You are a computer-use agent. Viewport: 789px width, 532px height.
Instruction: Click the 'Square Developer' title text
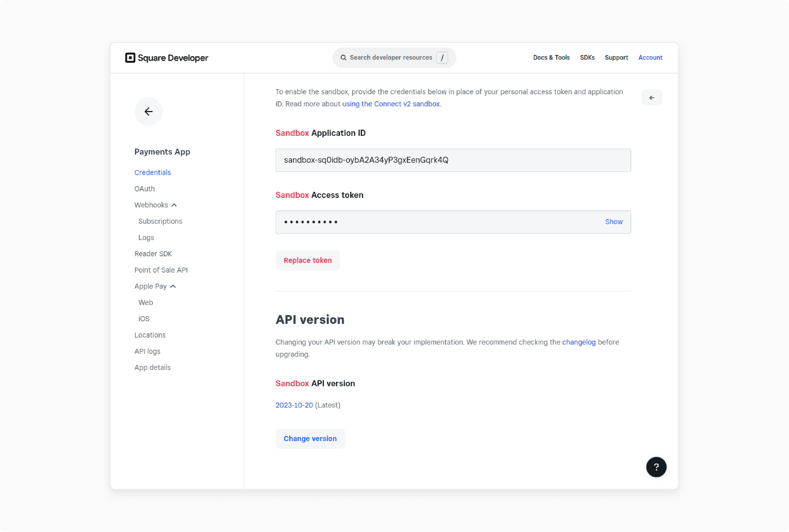173,58
